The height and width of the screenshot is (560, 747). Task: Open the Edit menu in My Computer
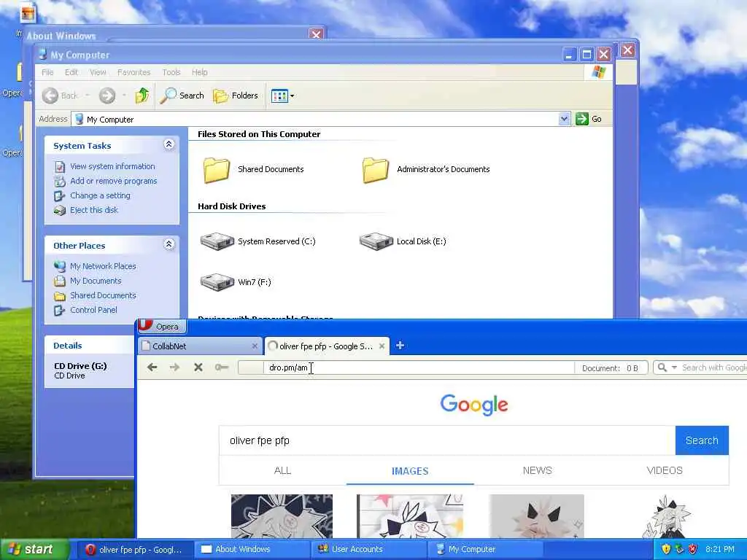pyautogui.click(x=71, y=72)
